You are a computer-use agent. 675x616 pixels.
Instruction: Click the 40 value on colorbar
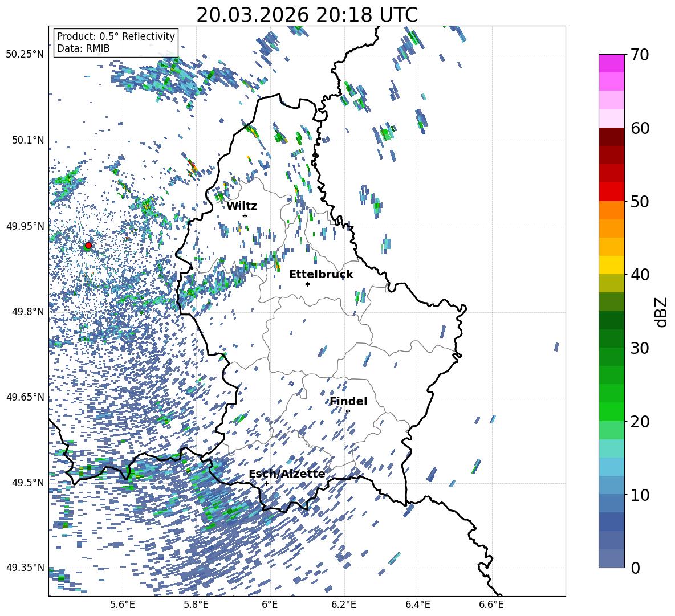(640, 275)
